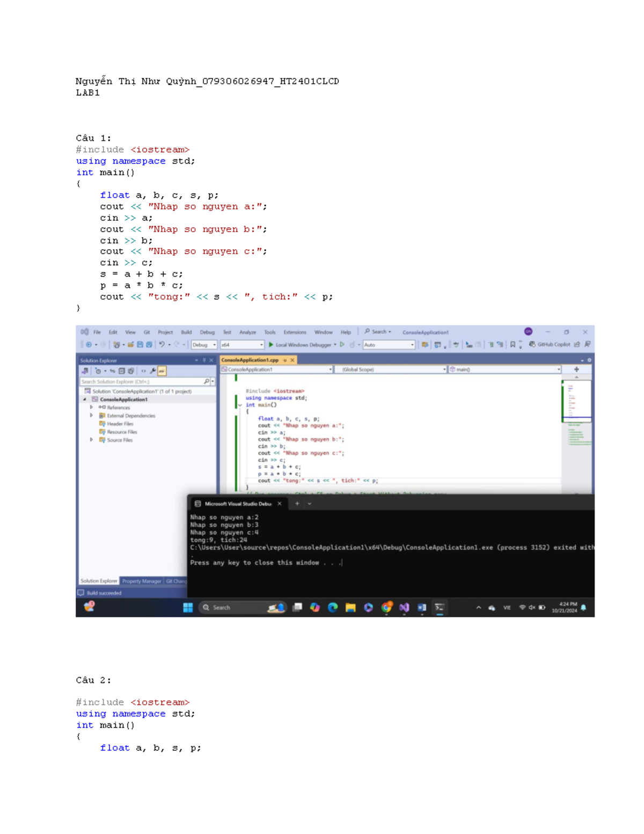Click the Save All toolbar icon

[x=149, y=345]
